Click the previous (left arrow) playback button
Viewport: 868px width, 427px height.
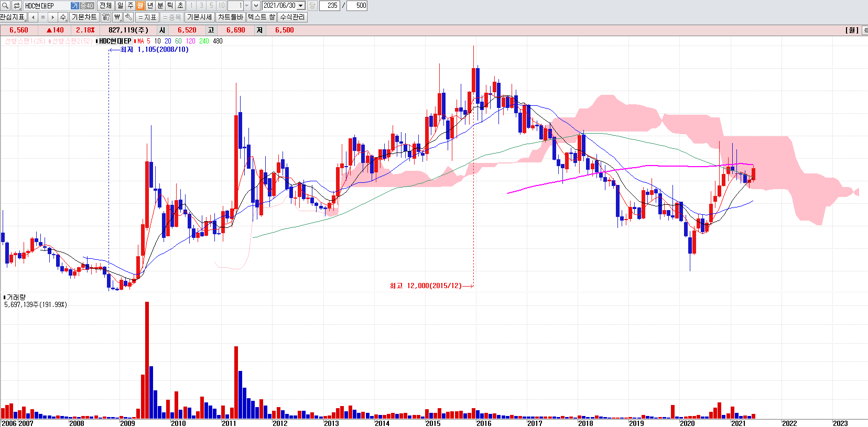[x=33, y=17]
